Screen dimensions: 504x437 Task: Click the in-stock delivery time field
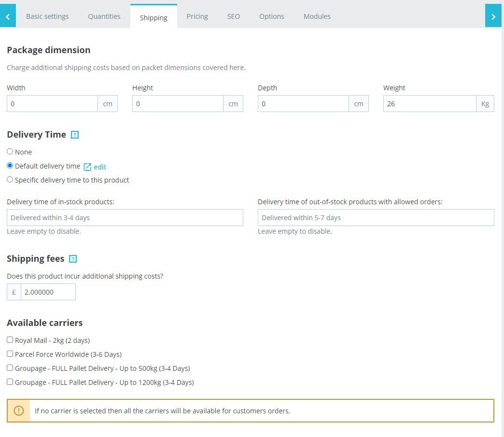coord(125,218)
